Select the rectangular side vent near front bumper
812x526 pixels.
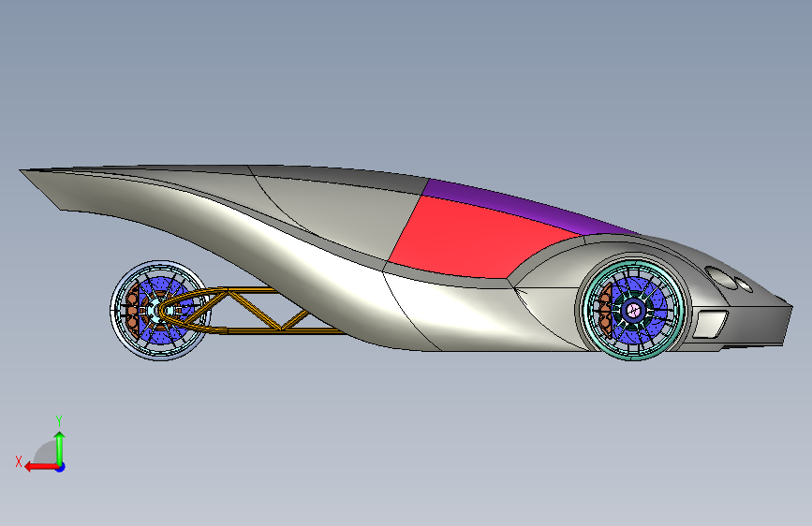click(x=711, y=324)
